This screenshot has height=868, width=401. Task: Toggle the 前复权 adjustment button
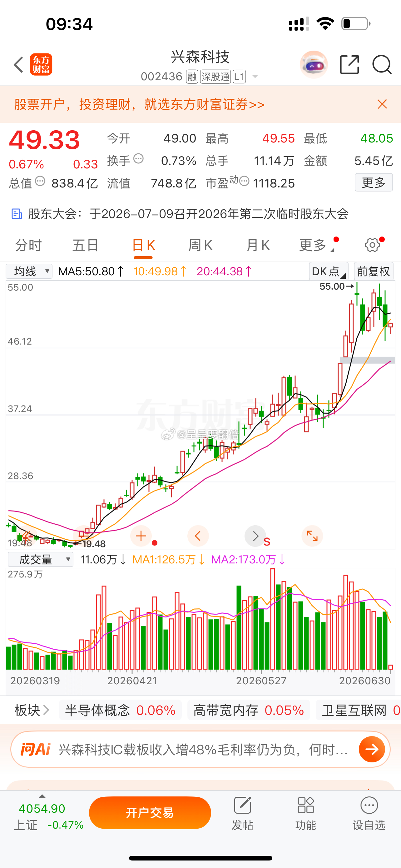[x=374, y=271]
